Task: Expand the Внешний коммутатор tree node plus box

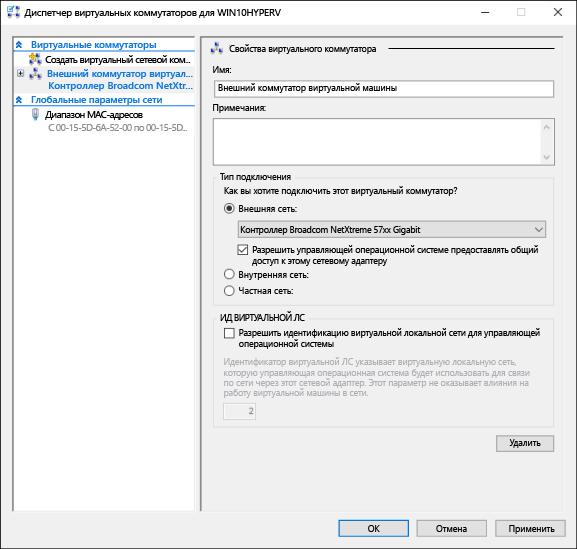Action: [21, 73]
